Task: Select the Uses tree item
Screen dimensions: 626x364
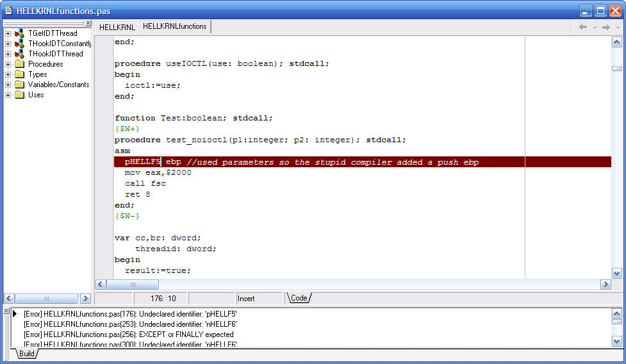Action: coord(36,95)
